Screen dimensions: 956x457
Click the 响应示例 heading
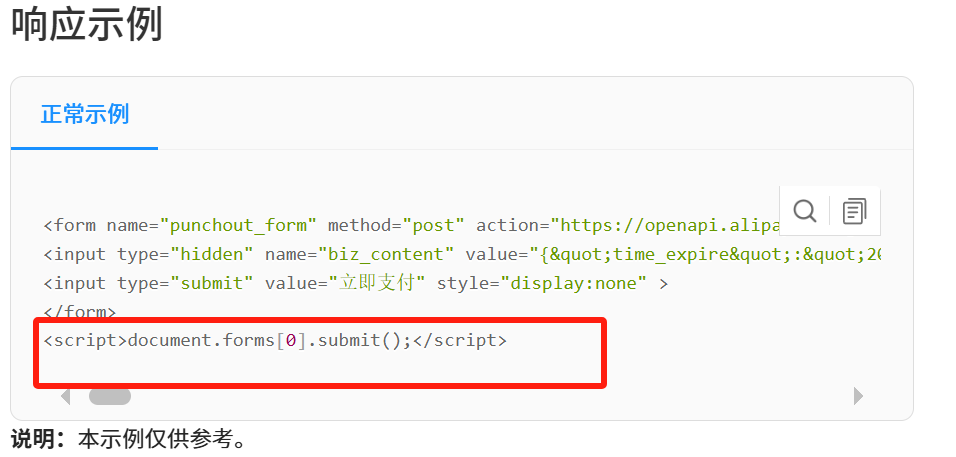tap(87, 26)
